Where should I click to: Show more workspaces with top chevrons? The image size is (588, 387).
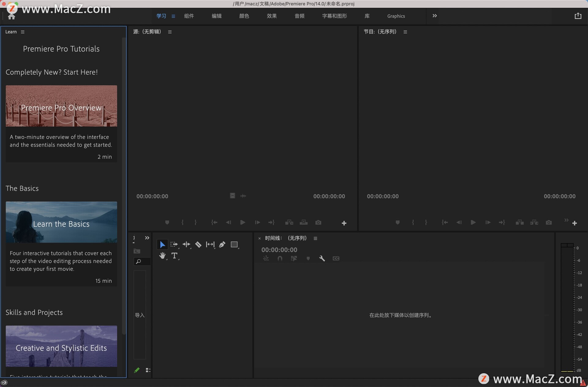[435, 16]
